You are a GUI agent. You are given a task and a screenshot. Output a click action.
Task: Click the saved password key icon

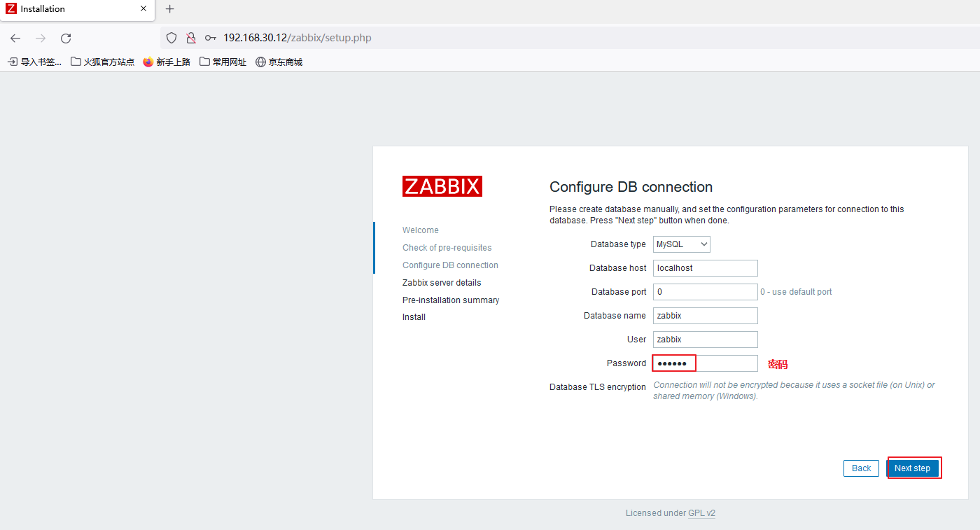coord(210,38)
